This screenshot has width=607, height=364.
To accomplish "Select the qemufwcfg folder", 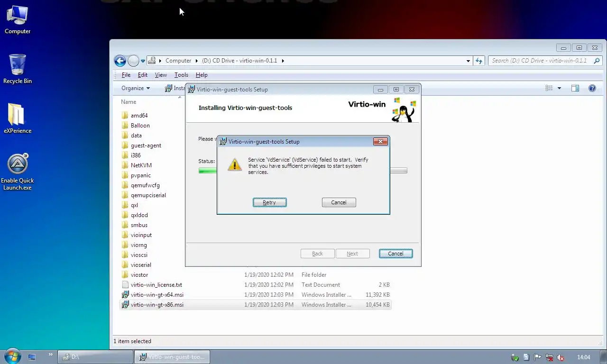I will 145,185.
